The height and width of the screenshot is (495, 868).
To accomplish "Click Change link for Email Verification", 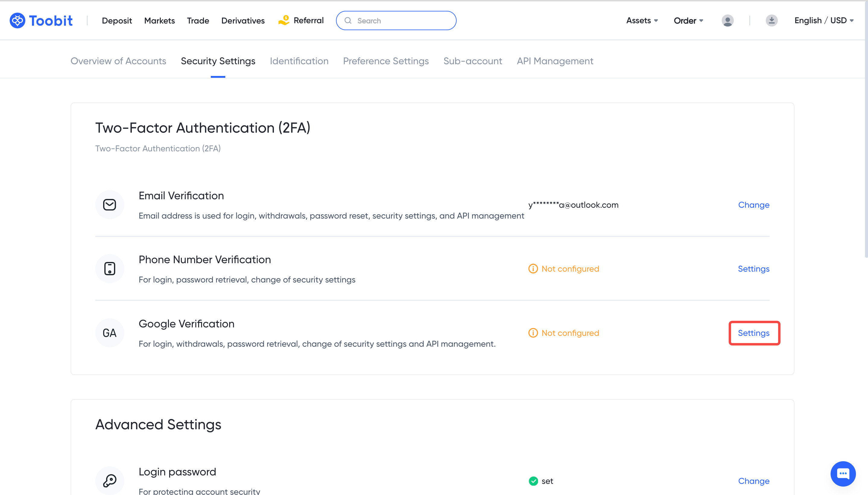I will point(753,205).
